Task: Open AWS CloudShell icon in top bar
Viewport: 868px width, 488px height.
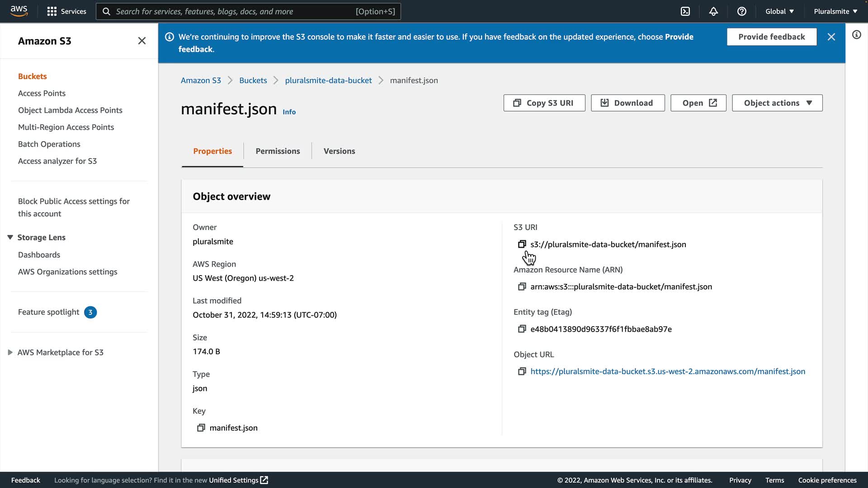Action: pos(685,11)
